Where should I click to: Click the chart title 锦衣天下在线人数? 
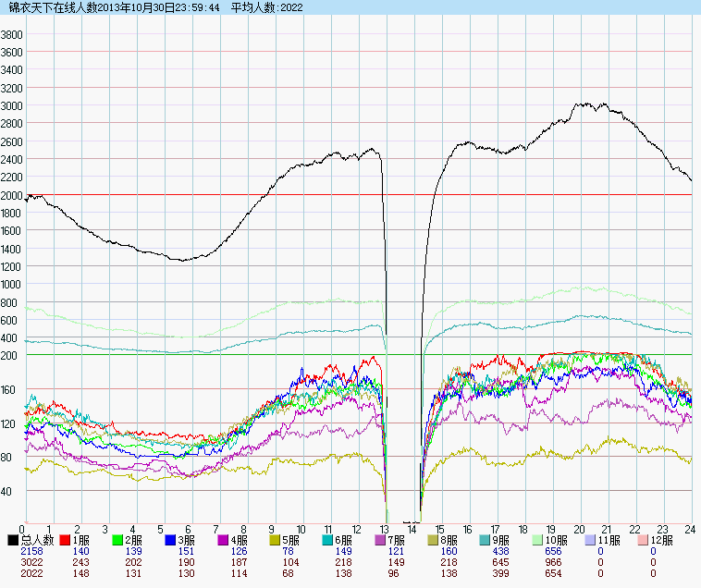click(x=52, y=7)
